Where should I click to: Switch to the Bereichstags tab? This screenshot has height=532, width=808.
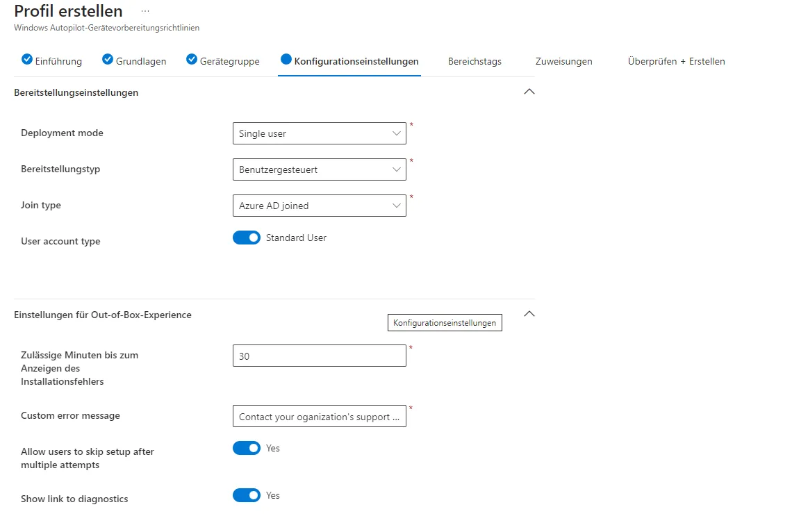475,62
